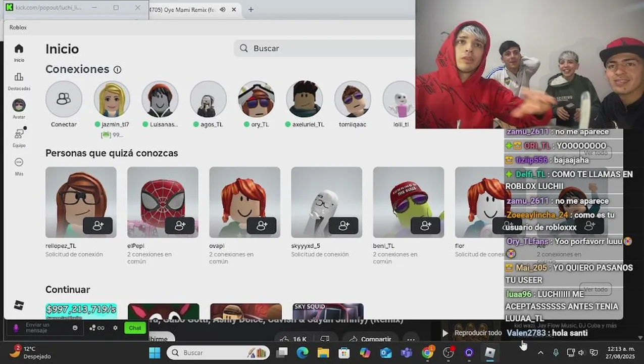
Task: Open Google Chrome from taskbar
Action: coord(428,352)
